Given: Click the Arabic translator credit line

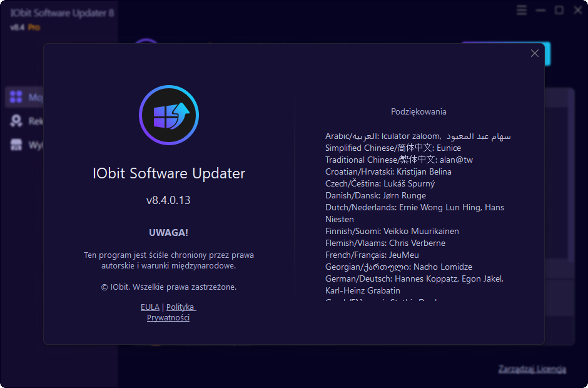Looking at the screenshot, I should pos(418,136).
